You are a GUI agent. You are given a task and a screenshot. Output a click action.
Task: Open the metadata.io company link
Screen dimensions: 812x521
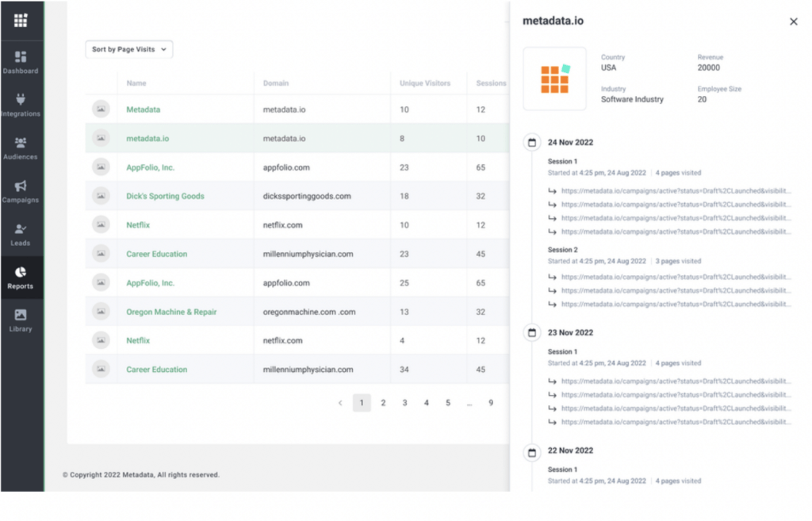(147, 138)
